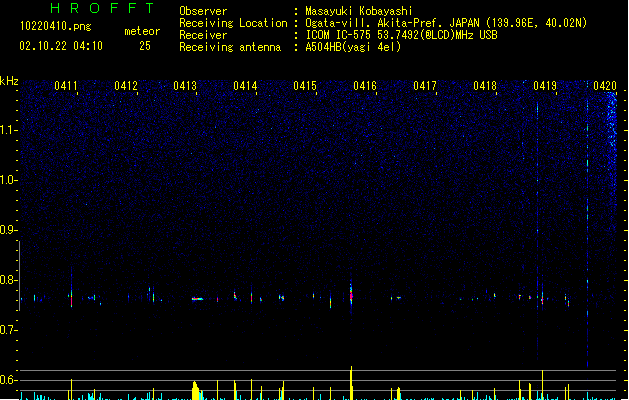Click the meteor label
Screen dimensions: 629x400
coord(142,31)
